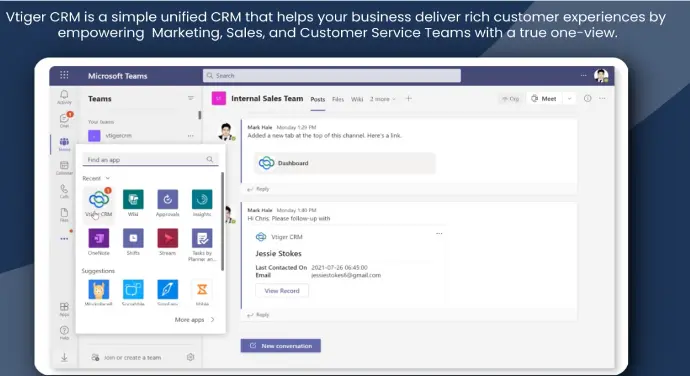
Task: Reply to the Jessie Stokes post
Action: [x=258, y=315]
